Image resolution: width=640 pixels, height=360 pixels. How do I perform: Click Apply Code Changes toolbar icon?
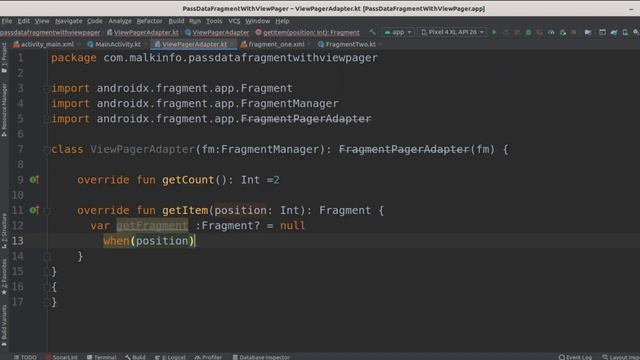pyautogui.click(x=517, y=32)
